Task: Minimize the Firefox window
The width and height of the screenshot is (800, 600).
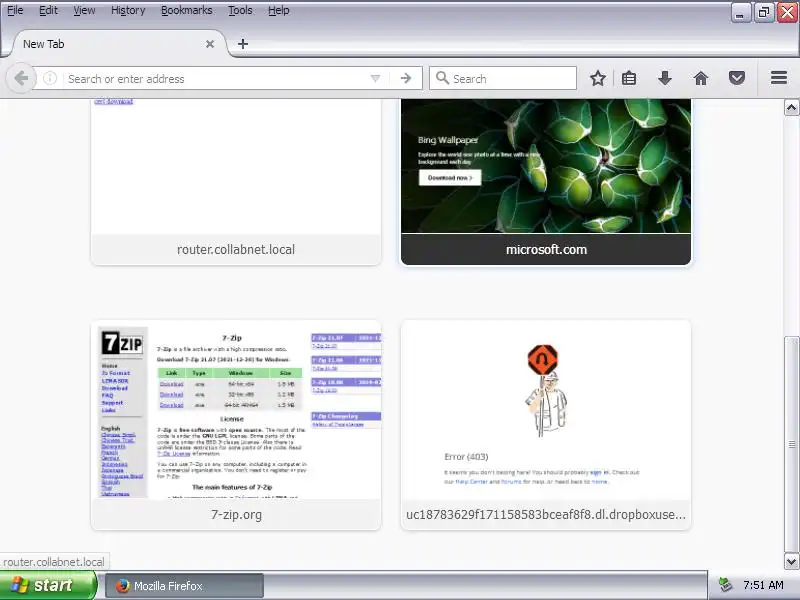Action: tap(740, 12)
